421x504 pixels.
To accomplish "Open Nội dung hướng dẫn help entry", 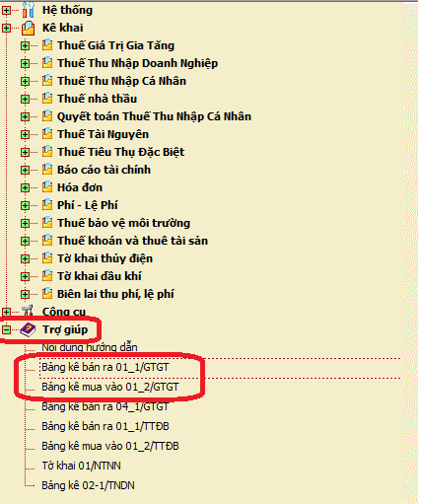I will pyautogui.click(x=90, y=347).
